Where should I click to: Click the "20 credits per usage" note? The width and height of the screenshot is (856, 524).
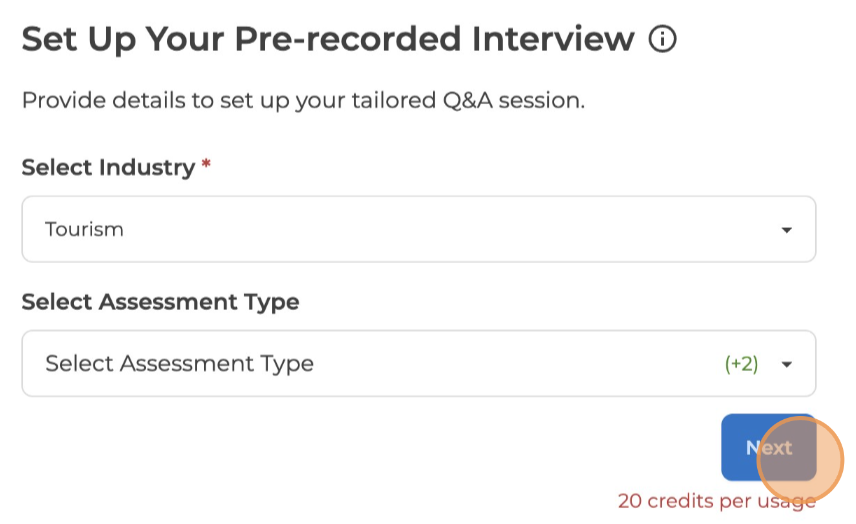click(x=716, y=501)
